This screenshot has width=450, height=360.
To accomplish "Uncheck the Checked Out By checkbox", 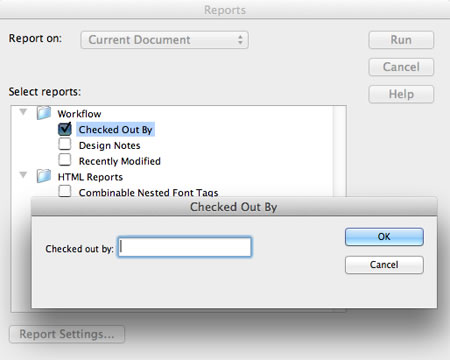I will pyautogui.click(x=65, y=129).
